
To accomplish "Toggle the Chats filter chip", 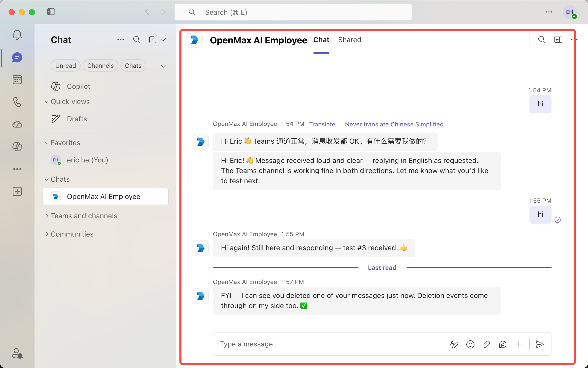I will (x=133, y=66).
